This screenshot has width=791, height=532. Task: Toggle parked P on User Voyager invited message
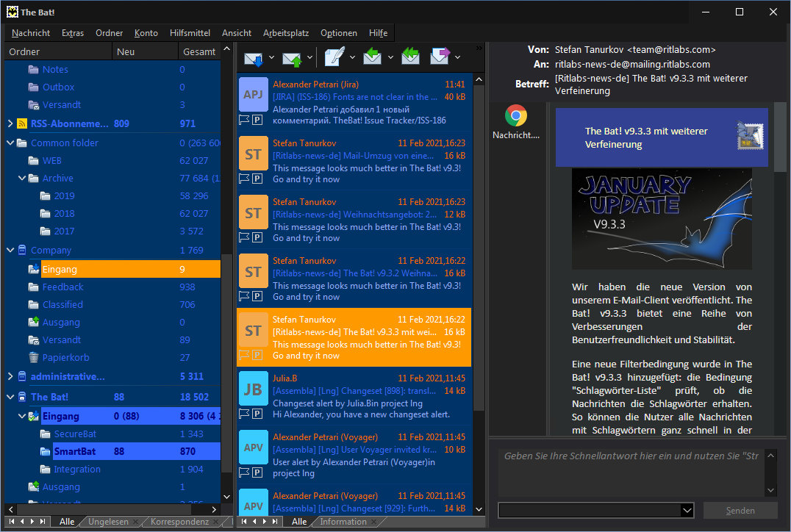tap(257, 473)
